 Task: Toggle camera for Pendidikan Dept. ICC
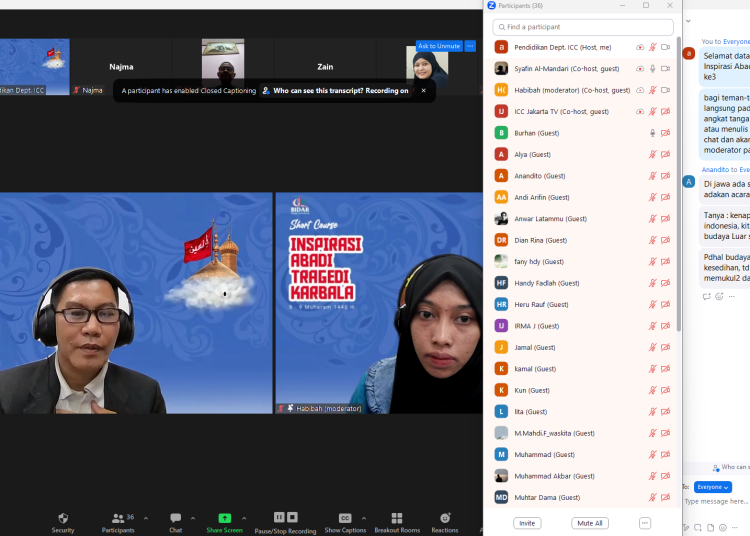[x=665, y=47]
